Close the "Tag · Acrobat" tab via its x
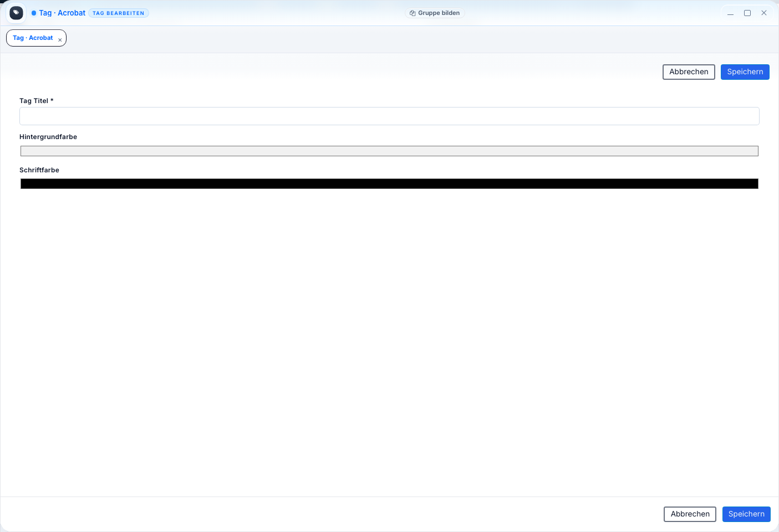The image size is (779, 532). pyautogui.click(x=60, y=40)
